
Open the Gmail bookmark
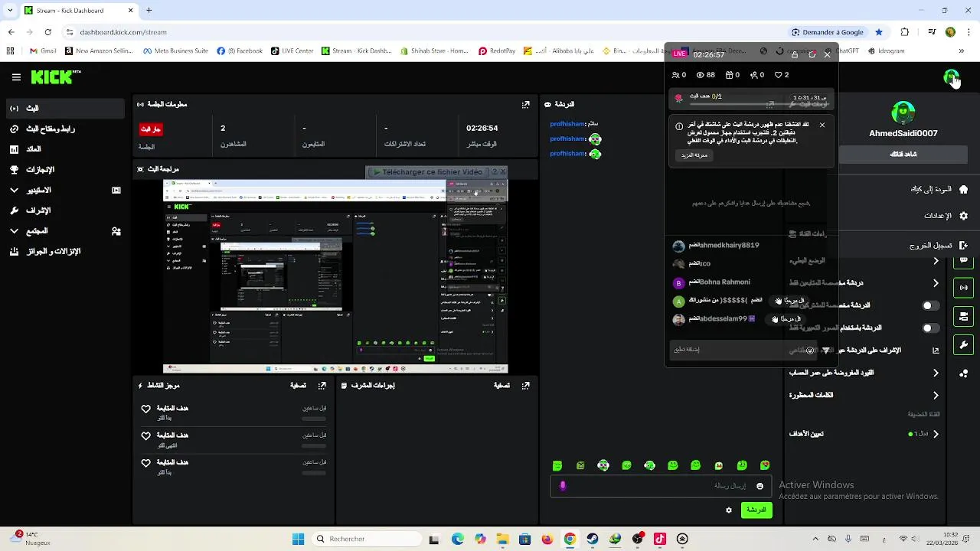click(x=43, y=51)
